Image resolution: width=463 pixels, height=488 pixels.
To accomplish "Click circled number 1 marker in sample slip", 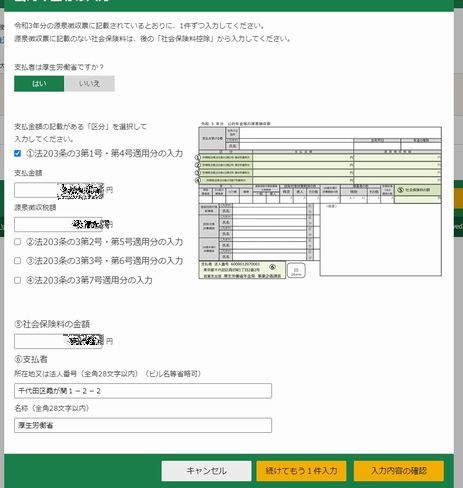I will [197, 157].
